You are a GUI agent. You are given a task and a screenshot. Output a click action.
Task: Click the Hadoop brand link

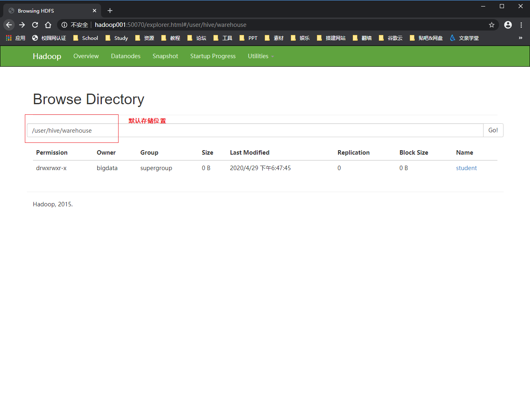point(47,56)
